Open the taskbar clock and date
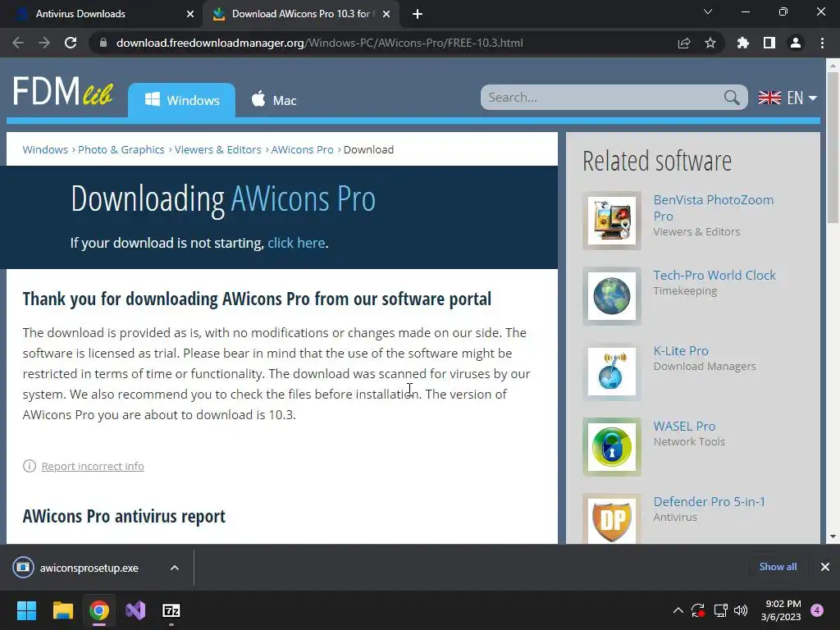 pyautogui.click(x=781, y=610)
